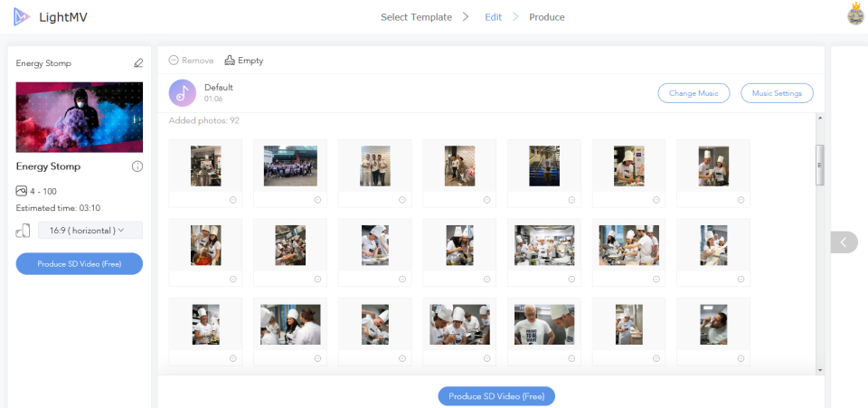
Task: Click the Empty photos icon
Action: pyautogui.click(x=230, y=61)
